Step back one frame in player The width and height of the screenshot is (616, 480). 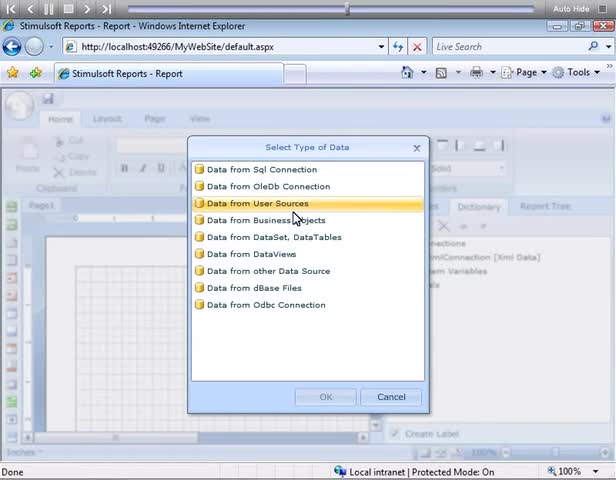[30, 9]
